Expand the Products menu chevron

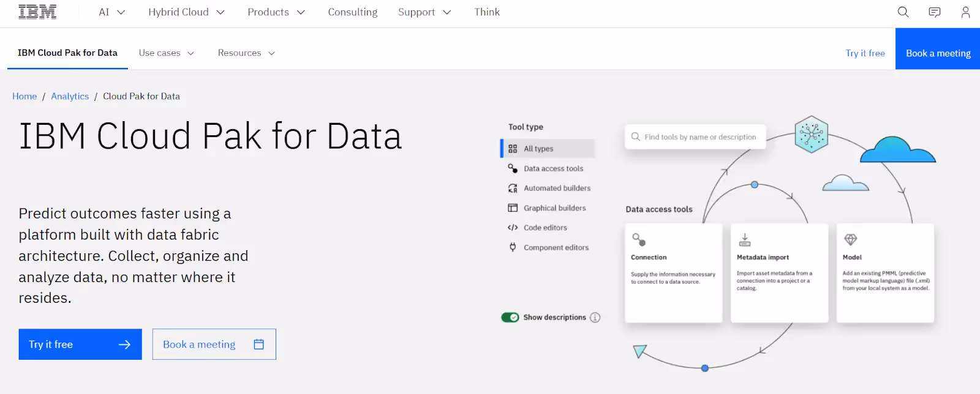301,12
